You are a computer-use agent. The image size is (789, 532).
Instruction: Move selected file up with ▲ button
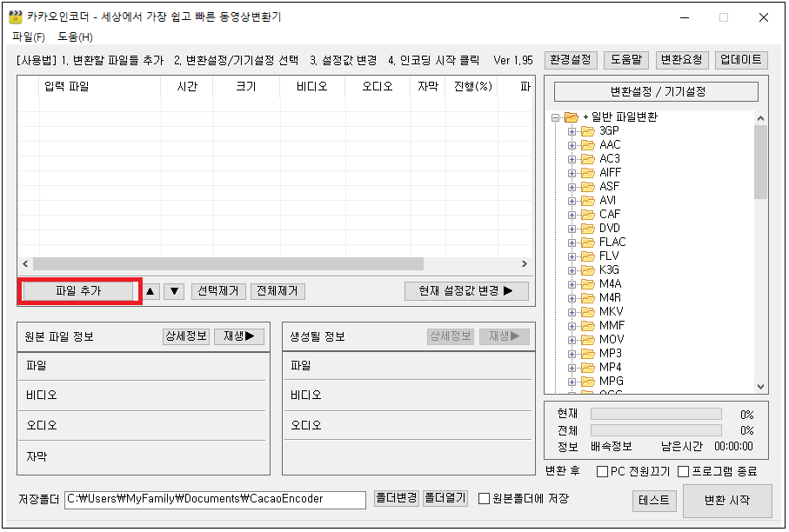(x=150, y=291)
